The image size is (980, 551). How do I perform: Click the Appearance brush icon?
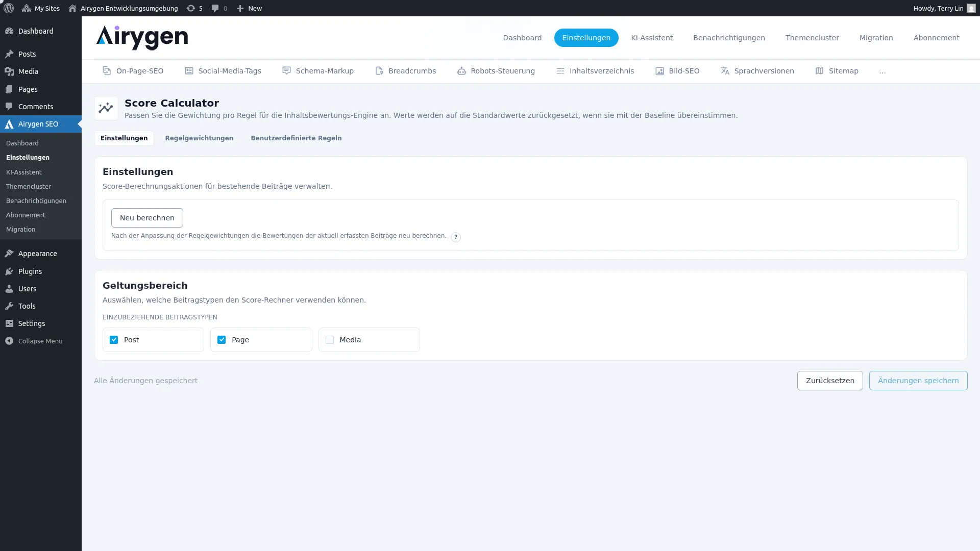[9, 254]
